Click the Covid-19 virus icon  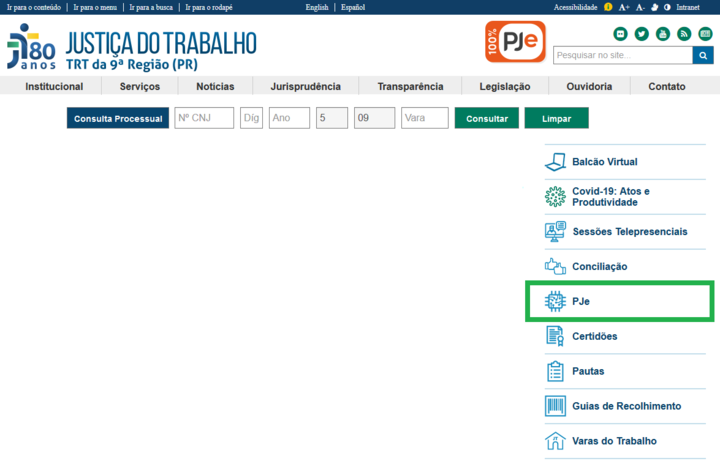555,197
